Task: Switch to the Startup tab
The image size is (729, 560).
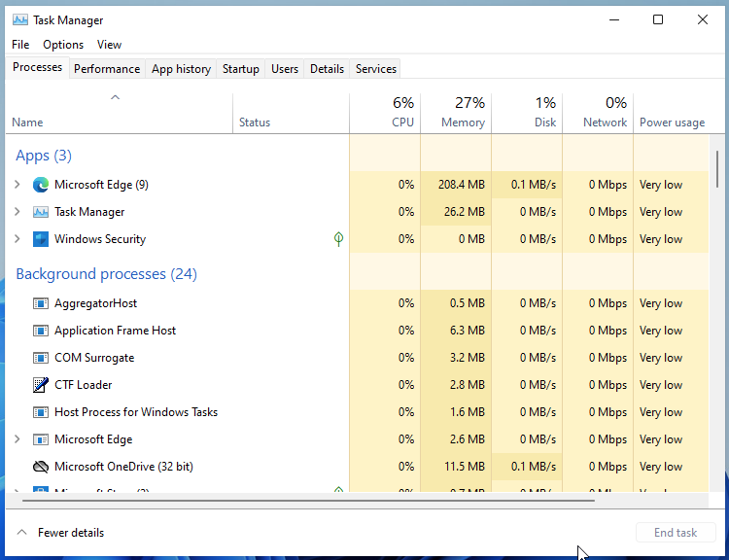Action: pyautogui.click(x=241, y=69)
